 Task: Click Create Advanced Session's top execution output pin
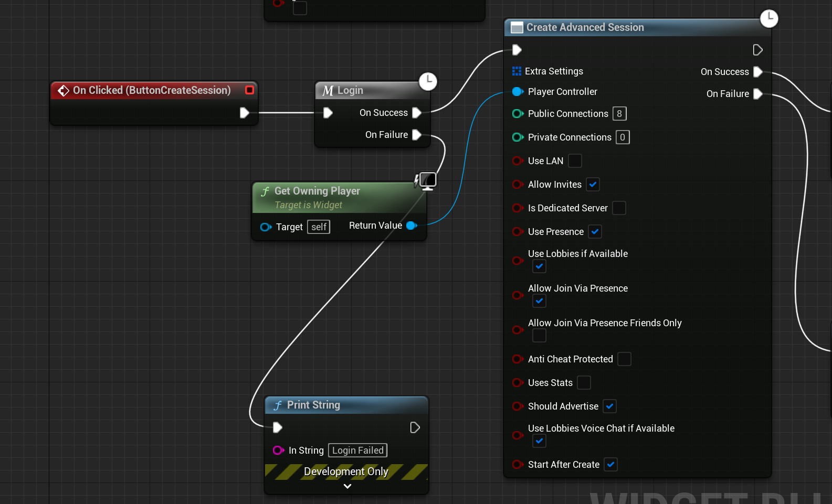click(757, 50)
